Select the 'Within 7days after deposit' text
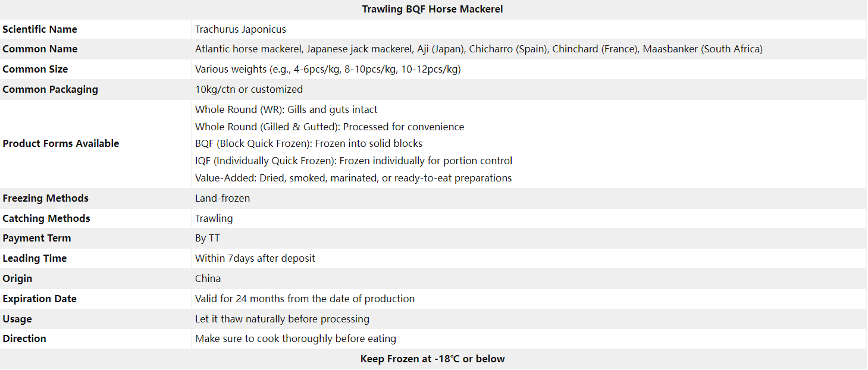Viewport: 868px width, 370px height. 255,258
